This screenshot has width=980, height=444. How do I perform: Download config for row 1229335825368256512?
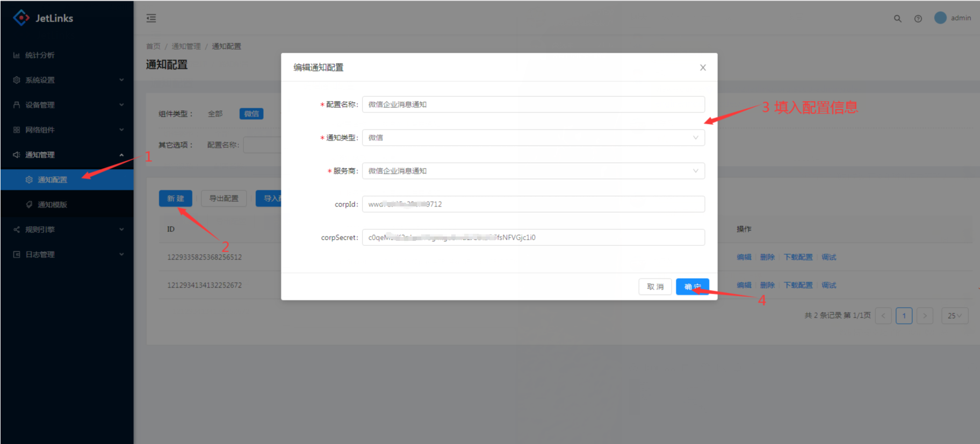(798, 257)
